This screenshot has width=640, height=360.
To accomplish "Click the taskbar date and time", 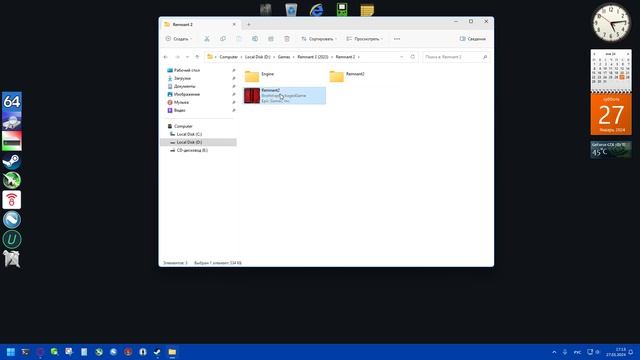I will pos(616,352).
